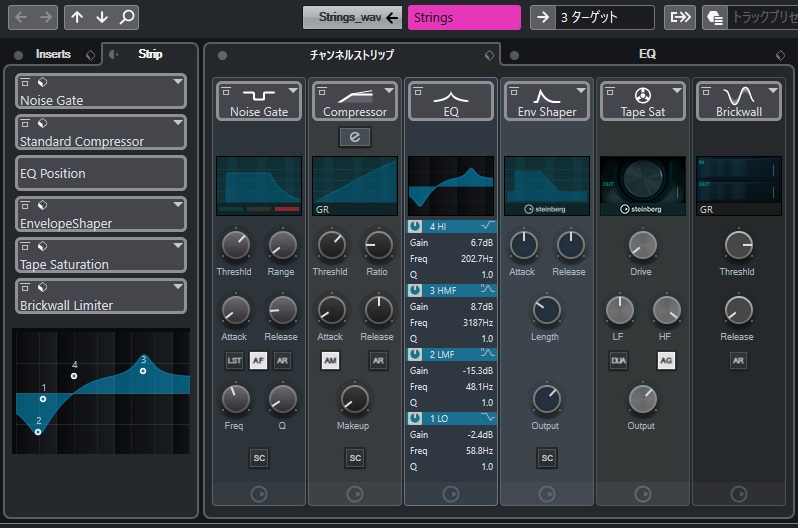Toggle Tape Sat AG auto gain

666,360
